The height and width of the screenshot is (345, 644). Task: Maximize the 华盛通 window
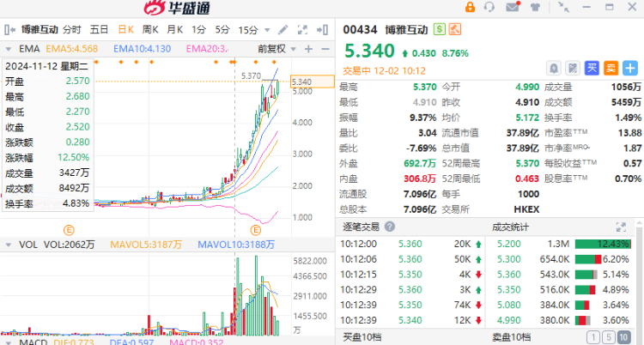[610, 7]
